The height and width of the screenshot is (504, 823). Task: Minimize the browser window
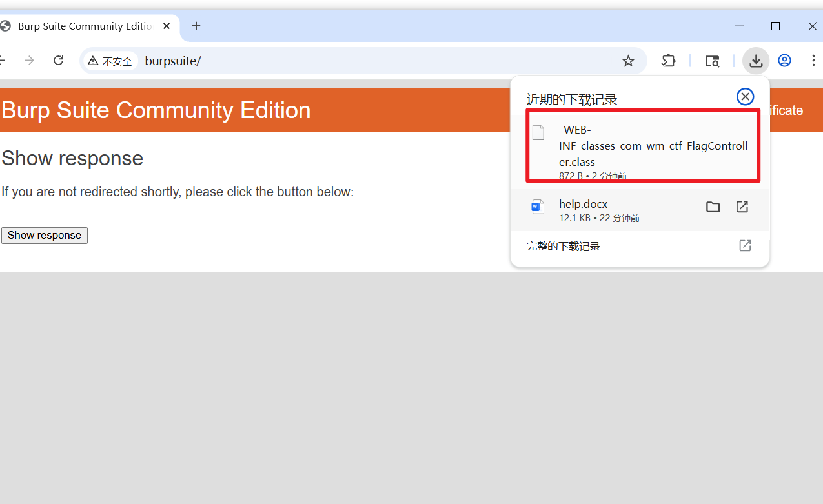[x=739, y=26]
